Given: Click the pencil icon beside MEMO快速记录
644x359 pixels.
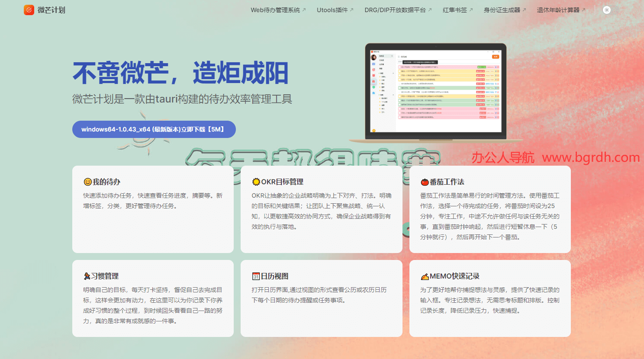Looking at the screenshot, I should pos(425,276).
